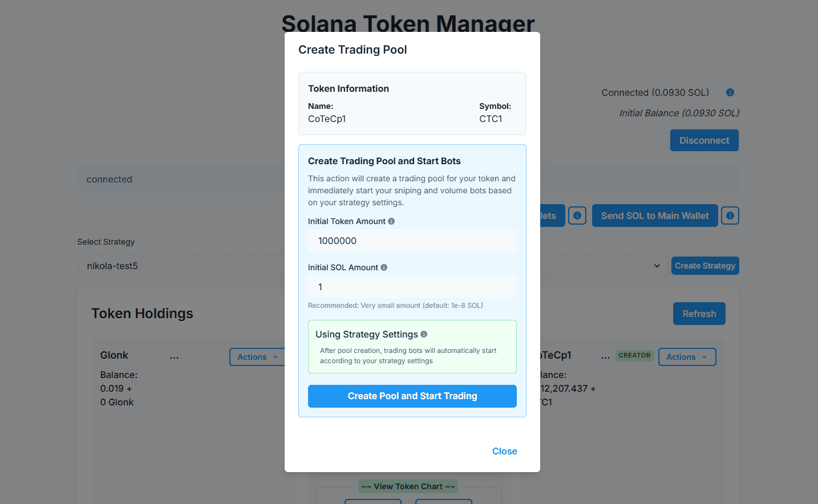818x504 pixels.
Task: Refresh the Token Holdings list
Action: tap(699, 314)
